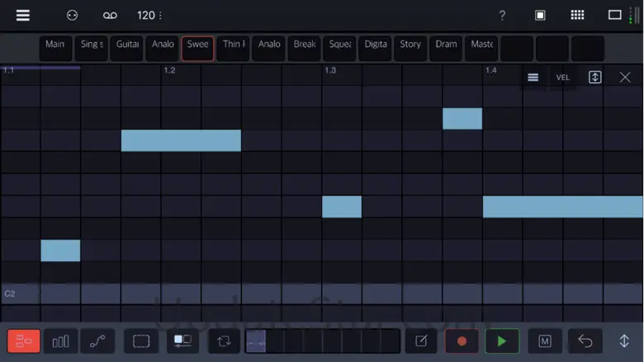Screen dimensions: 644x362
Task: Undo the last action
Action: pos(585,341)
